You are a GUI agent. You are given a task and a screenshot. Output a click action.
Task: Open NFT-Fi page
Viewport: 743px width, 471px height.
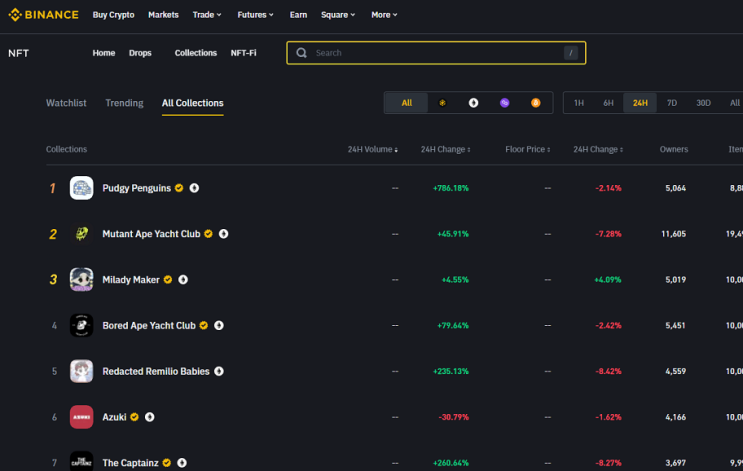(x=244, y=53)
